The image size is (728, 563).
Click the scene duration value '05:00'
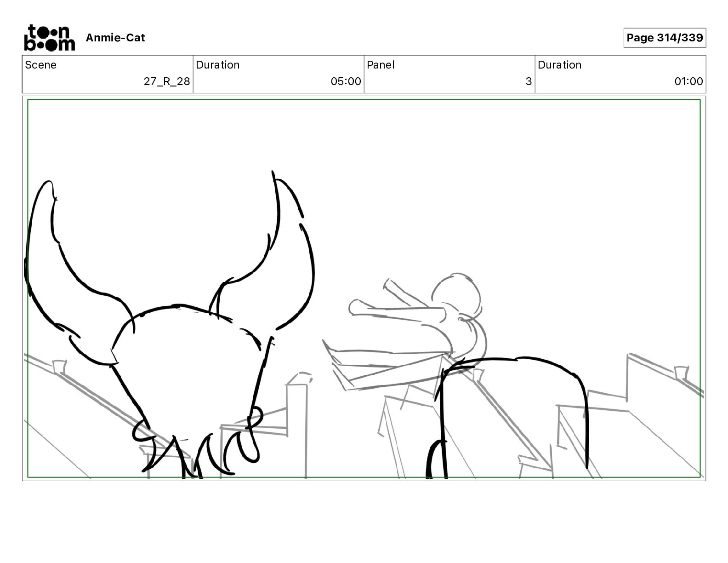[346, 81]
